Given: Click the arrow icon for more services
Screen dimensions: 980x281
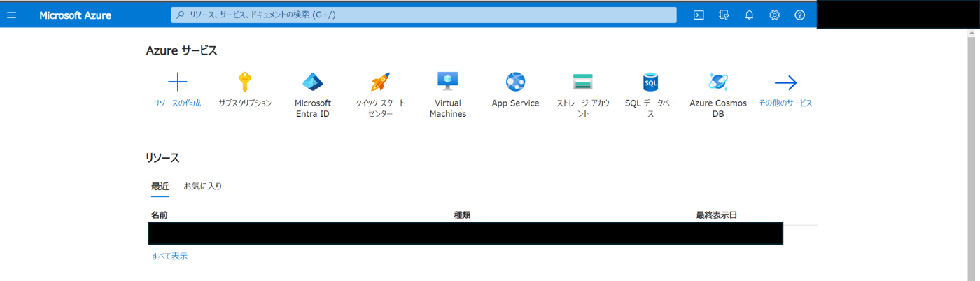Looking at the screenshot, I should 786,82.
